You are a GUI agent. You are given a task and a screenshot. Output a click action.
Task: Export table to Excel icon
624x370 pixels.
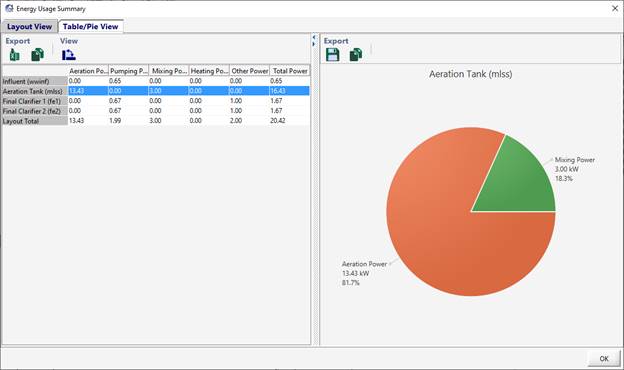coord(14,55)
